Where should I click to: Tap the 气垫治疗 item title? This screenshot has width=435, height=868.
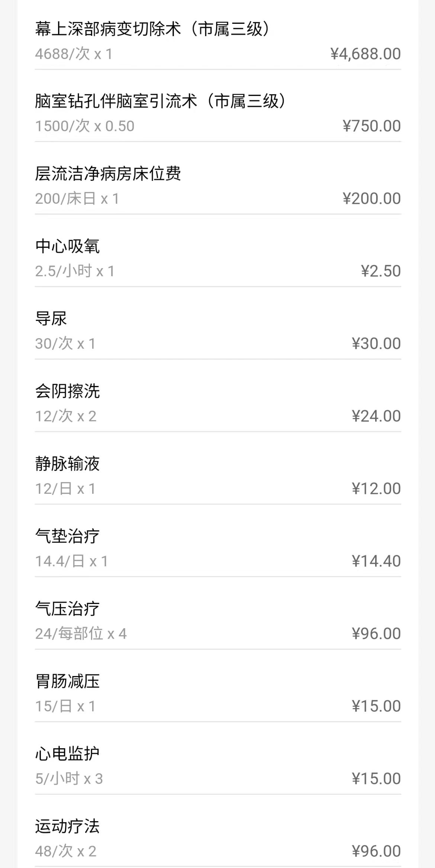click(x=68, y=536)
